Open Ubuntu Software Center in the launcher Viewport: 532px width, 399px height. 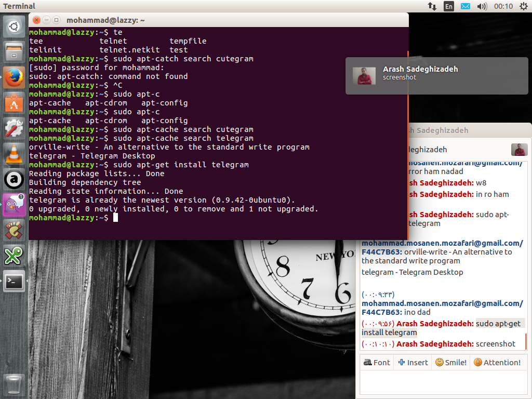tap(14, 103)
